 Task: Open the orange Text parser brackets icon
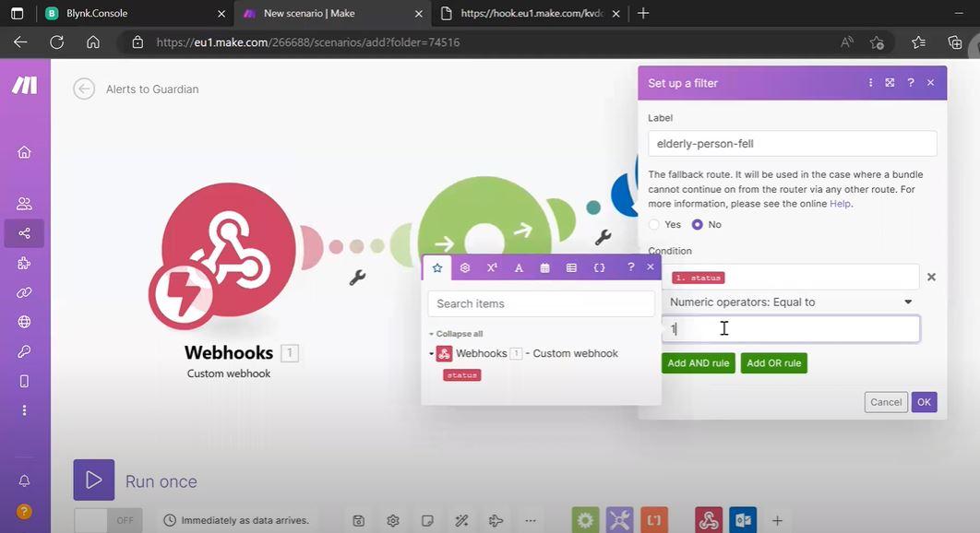[653, 520]
